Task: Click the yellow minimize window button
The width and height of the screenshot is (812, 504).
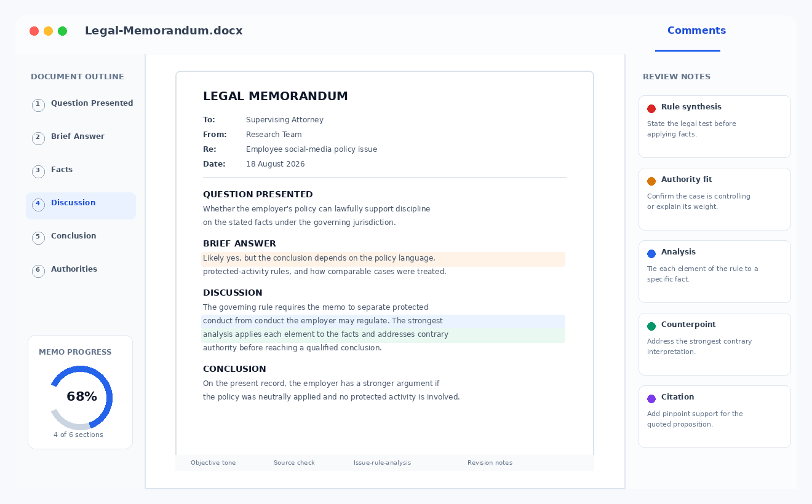Action: pyautogui.click(x=49, y=31)
